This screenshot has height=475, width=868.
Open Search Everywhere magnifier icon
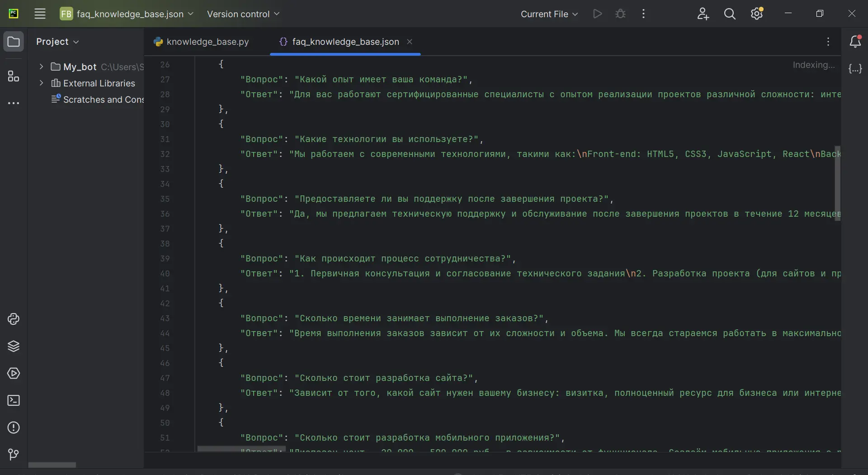730,14
